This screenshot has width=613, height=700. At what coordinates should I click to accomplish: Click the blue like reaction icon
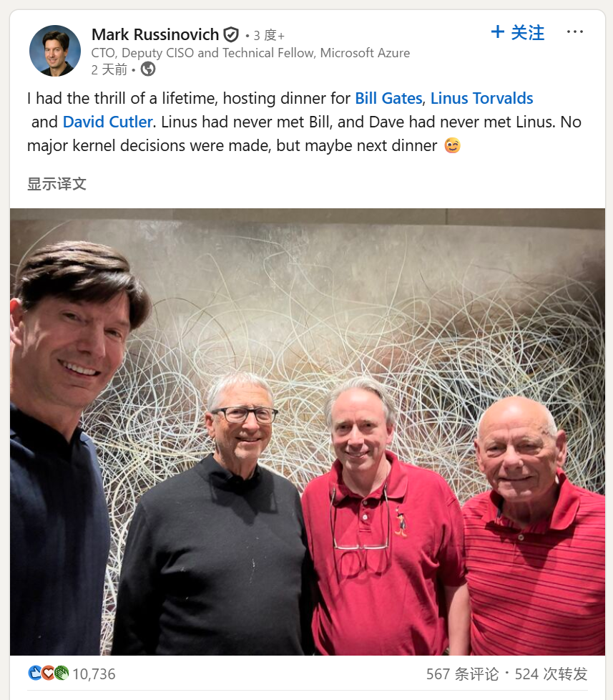pyautogui.click(x=35, y=673)
